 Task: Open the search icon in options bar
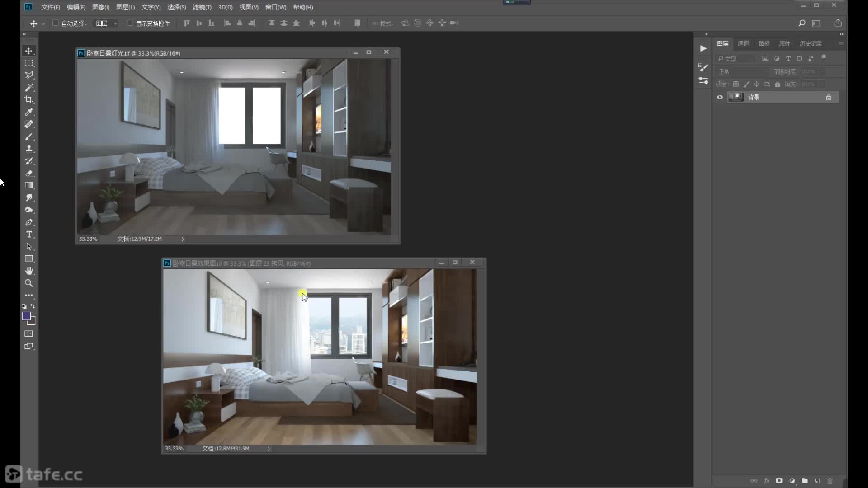coord(802,23)
